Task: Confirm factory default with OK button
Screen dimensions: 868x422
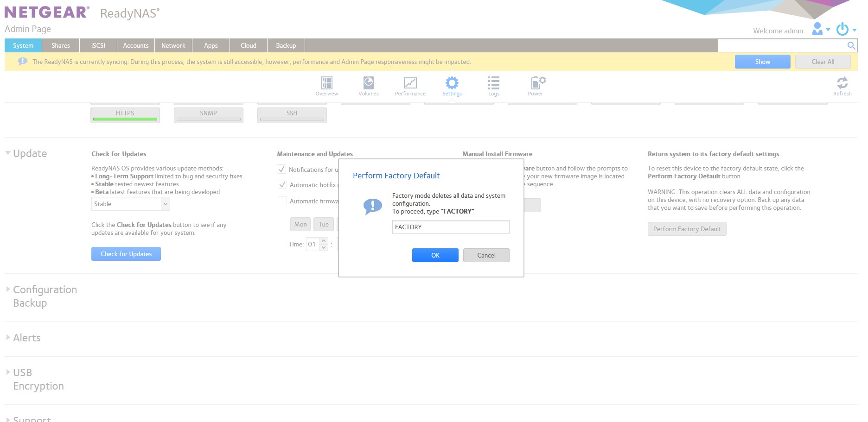Action: pyautogui.click(x=435, y=255)
